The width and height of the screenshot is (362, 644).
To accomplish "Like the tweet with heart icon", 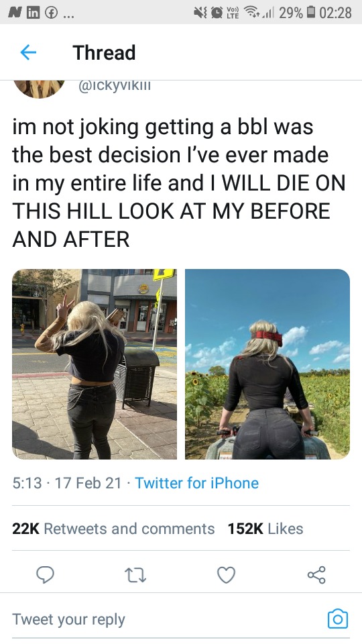I will pos(226,575).
